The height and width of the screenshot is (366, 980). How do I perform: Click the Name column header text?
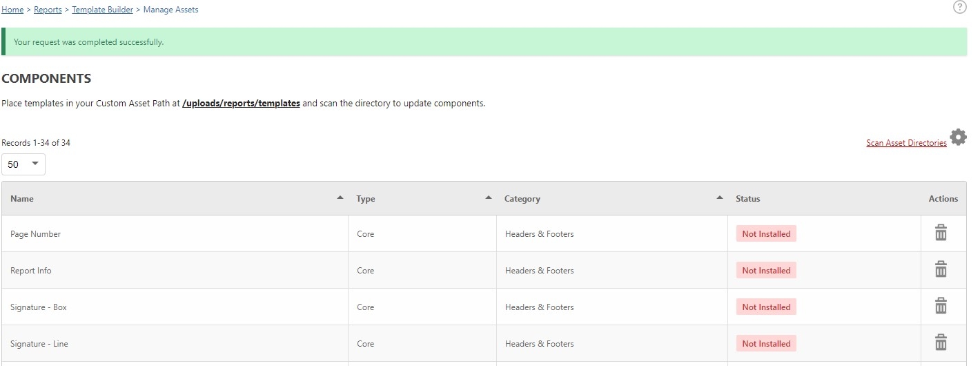22,199
